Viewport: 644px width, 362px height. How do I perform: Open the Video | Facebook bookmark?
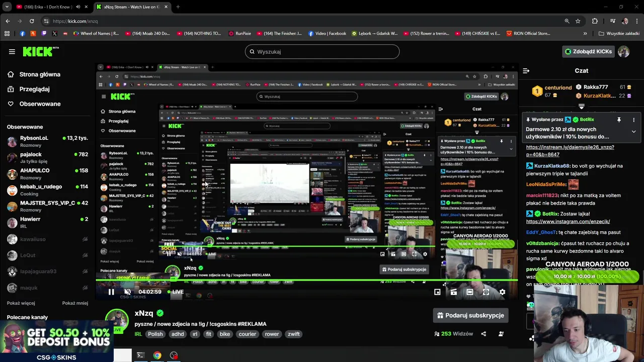[327, 34]
